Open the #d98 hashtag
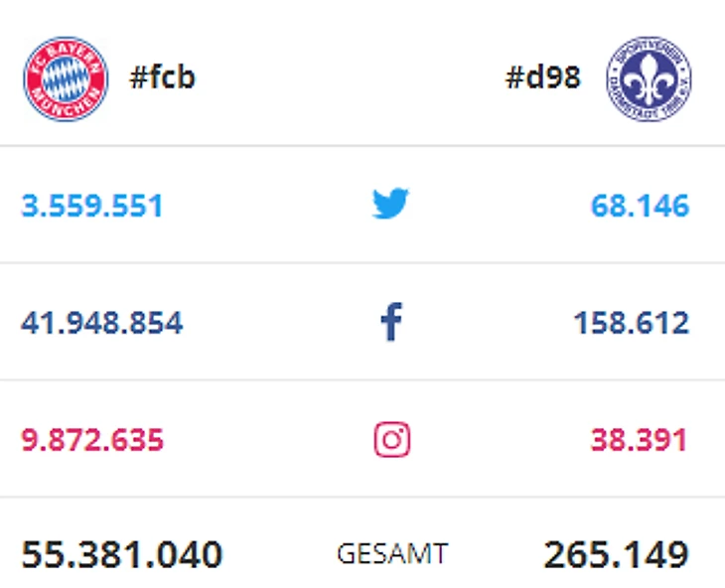This screenshot has height=588, width=725. [543, 77]
